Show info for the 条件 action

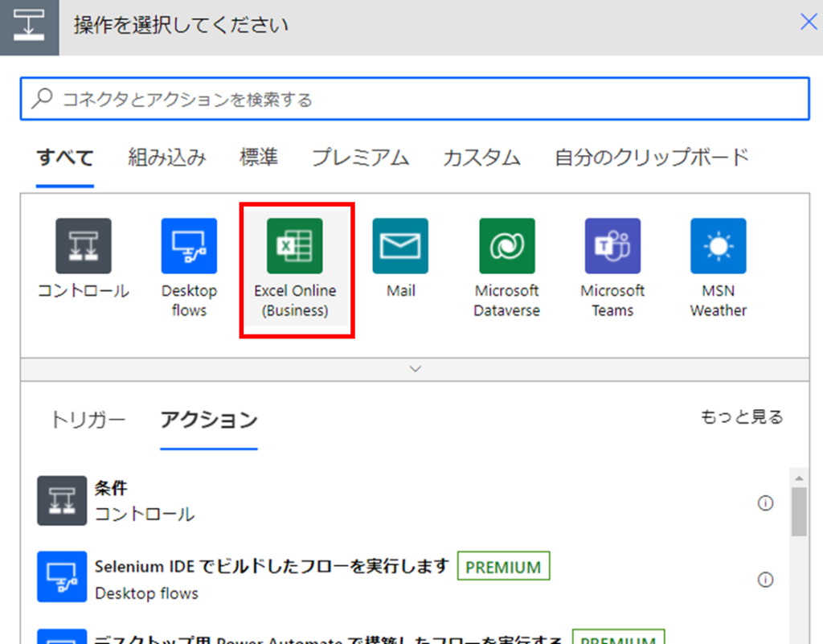click(x=765, y=503)
